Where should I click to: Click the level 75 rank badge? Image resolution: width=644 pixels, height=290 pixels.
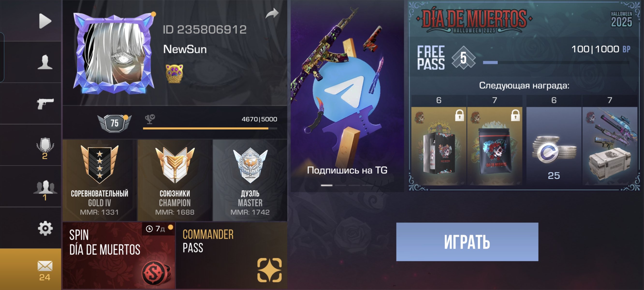pos(115,123)
